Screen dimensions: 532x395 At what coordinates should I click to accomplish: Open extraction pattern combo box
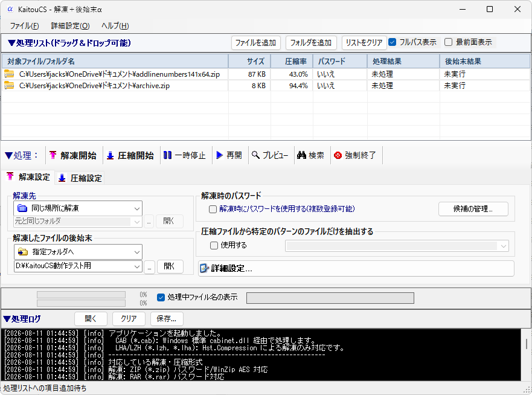[x=397, y=246]
